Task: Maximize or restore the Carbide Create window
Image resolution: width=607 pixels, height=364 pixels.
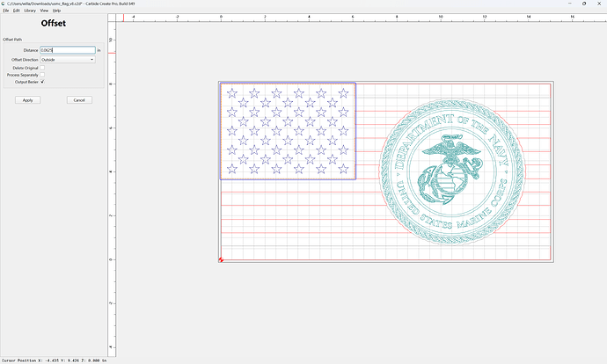Action: [584, 4]
